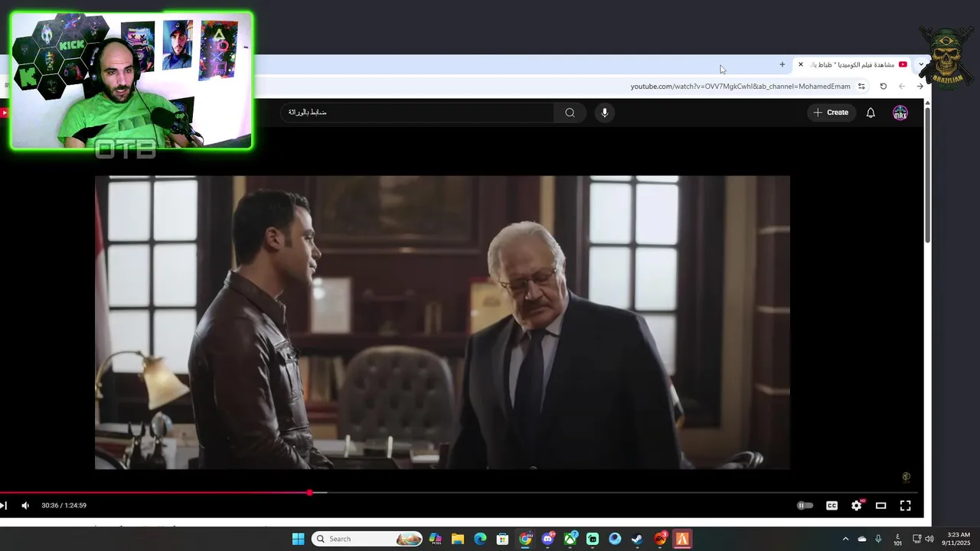Viewport: 980px width, 551px height.
Task: Switch to Google Chrome in taskbar
Action: [525, 539]
